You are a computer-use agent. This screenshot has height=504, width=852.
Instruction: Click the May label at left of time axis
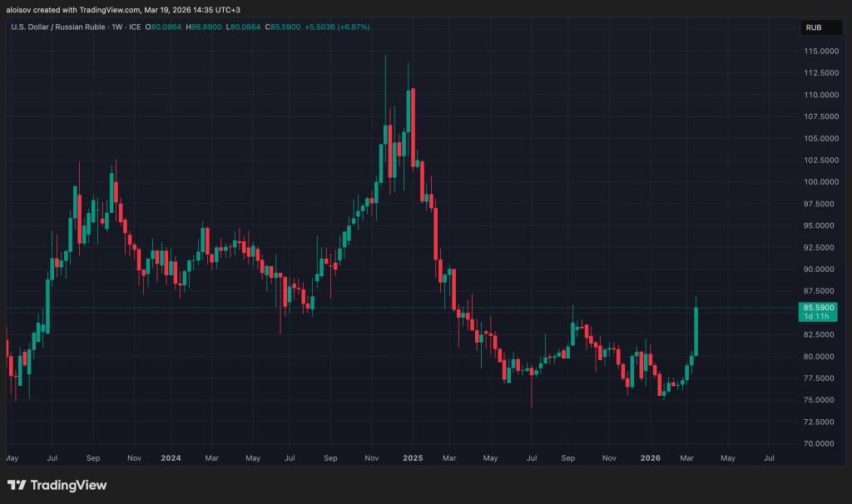click(x=12, y=458)
